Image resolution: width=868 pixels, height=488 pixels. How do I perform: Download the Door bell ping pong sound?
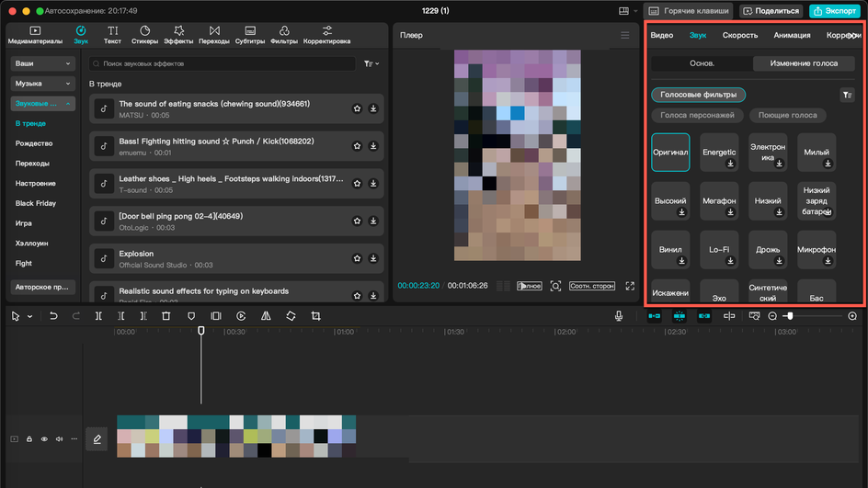(x=373, y=221)
